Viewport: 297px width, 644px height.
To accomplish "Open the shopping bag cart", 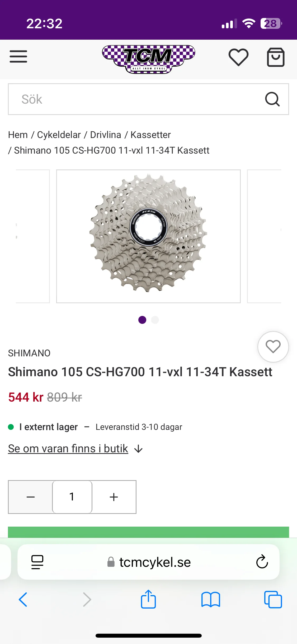I will 276,57.
